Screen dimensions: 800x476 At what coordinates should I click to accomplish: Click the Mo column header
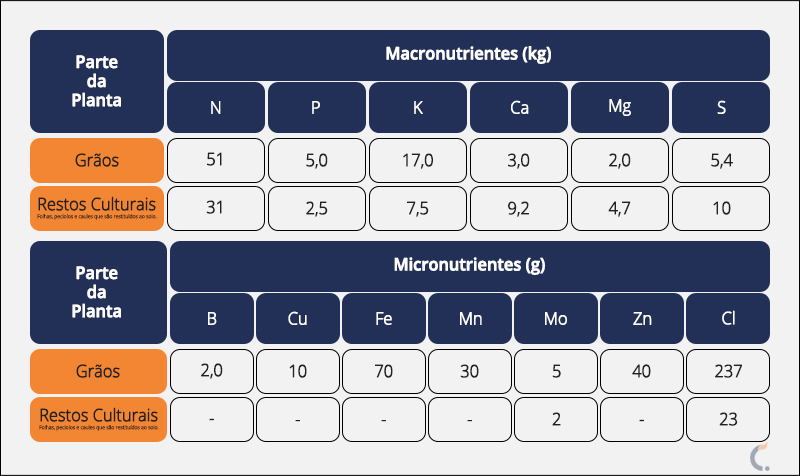click(x=556, y=319)
